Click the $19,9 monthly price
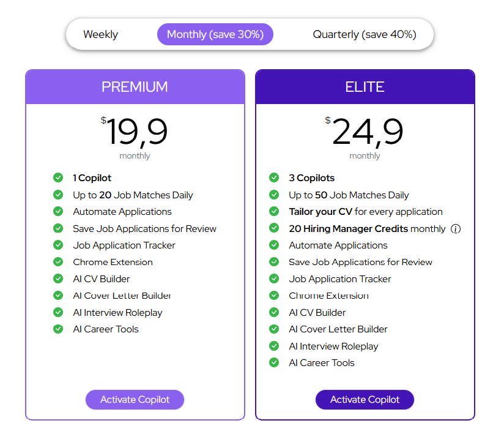 tap(136, 133)
